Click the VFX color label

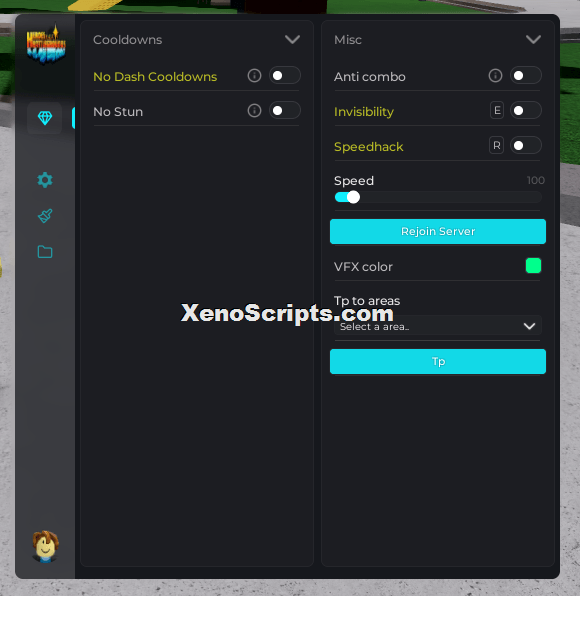(x=363, y=267)
